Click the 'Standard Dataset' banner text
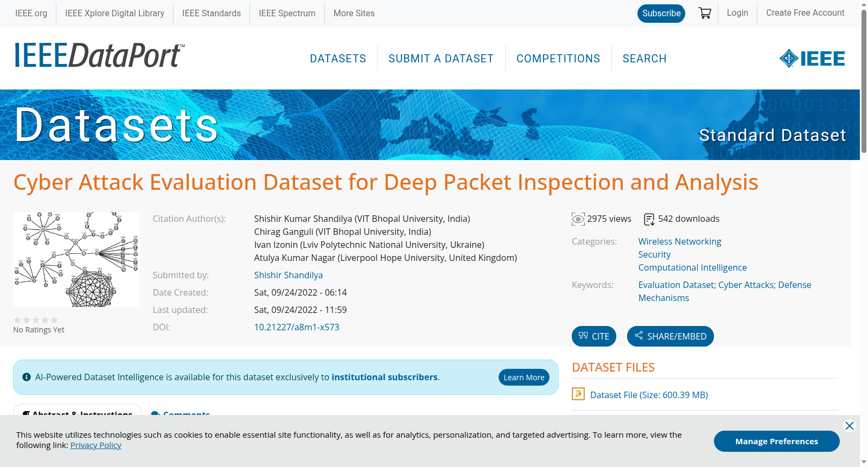The height and width of the screenshot is (467, 868). click(773, 136)
